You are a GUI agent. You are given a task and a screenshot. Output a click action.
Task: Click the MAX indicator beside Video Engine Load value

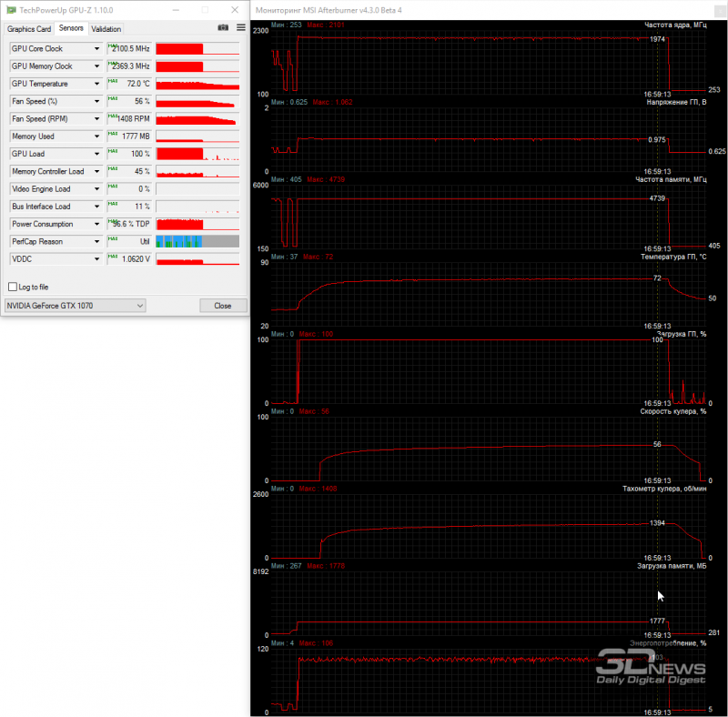pyautogui.click(x=113, y=187)
